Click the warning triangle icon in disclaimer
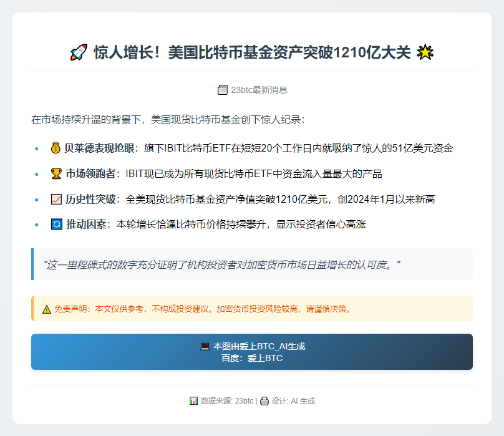The width and height of the screenshot is (504, 436). 47,309
